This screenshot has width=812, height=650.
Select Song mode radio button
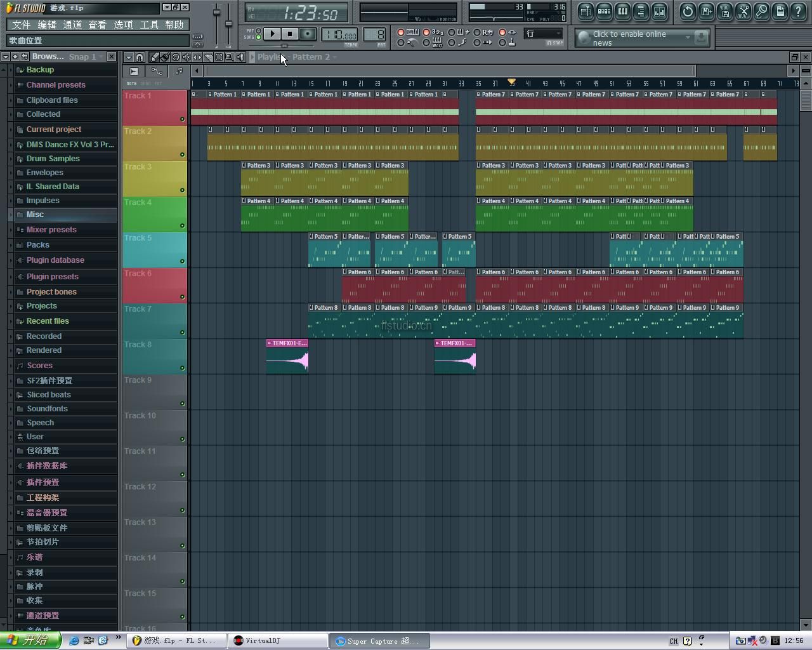tap(258, 37)
